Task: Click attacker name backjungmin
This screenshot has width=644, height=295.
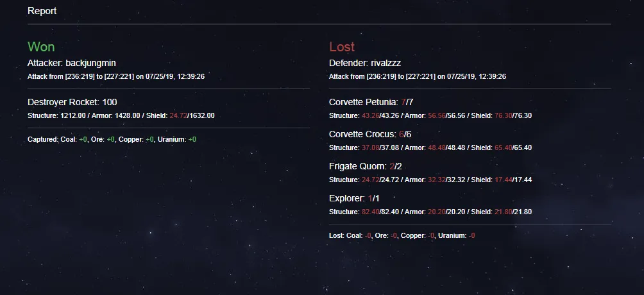Action: point(91,63)
